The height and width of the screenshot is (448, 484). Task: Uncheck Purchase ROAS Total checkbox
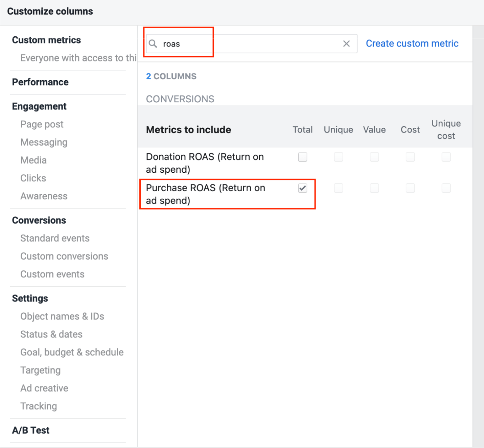point(303,188)
